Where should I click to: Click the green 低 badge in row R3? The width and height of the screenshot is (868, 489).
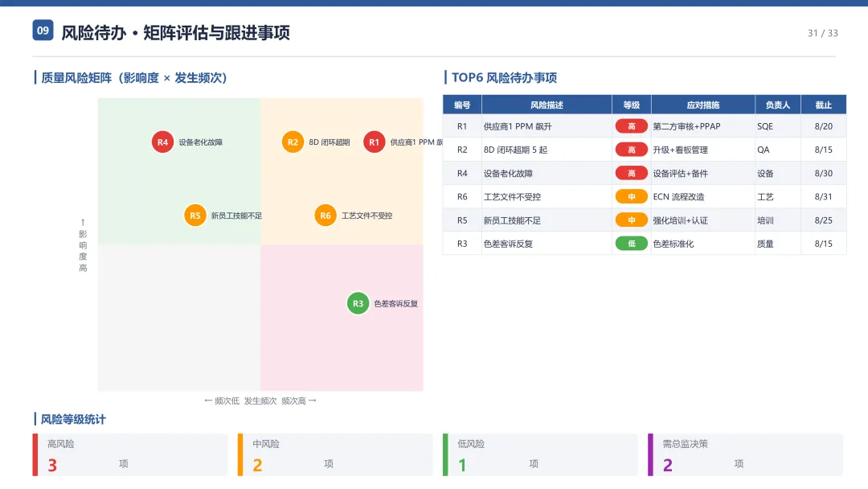click(x=631, y=244)
